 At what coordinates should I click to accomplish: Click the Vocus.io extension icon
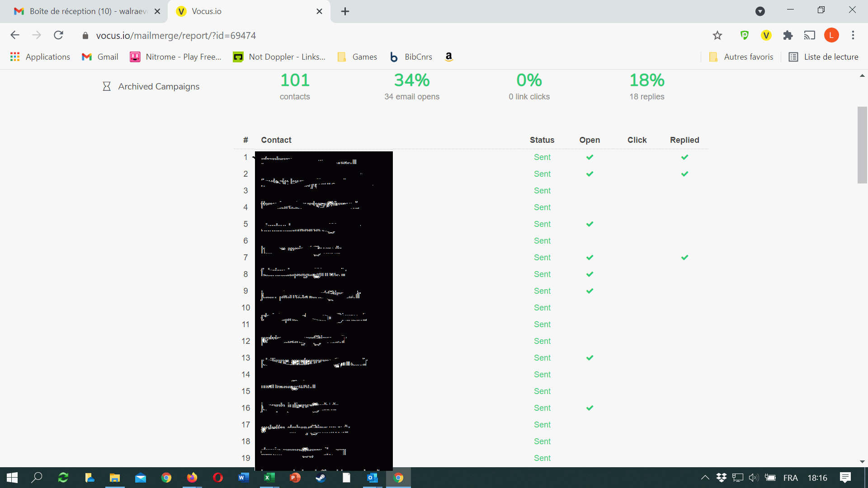point(766,35)
